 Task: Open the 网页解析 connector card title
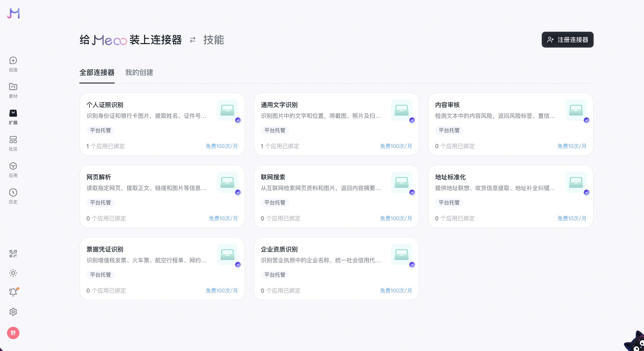(99, 177)
